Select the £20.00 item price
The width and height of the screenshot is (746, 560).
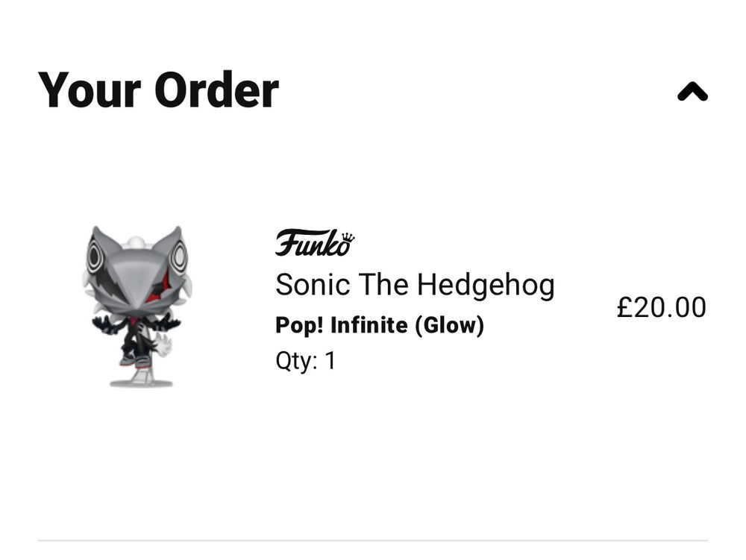[x=661, y=307]
